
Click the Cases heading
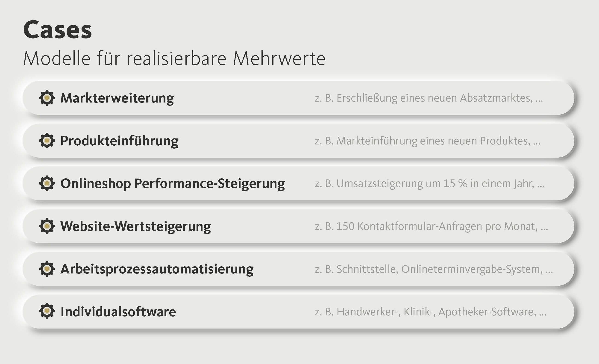tap(57, 30)
